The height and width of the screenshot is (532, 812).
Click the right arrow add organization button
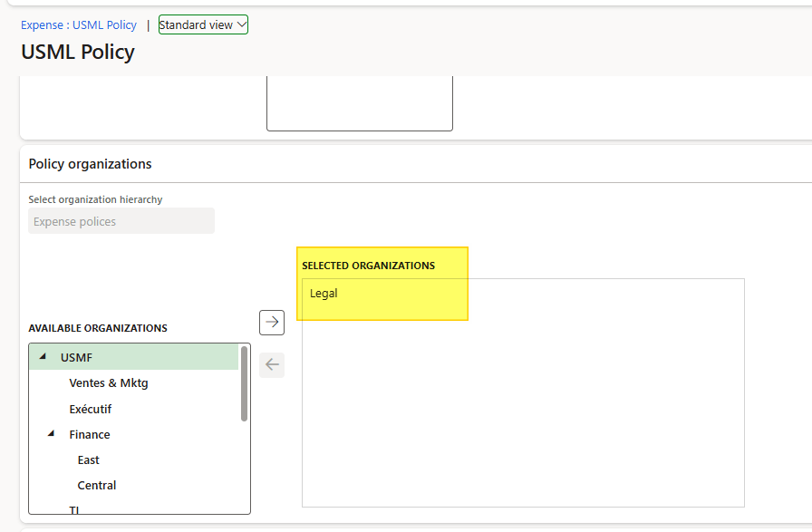[x=272, y=322]
